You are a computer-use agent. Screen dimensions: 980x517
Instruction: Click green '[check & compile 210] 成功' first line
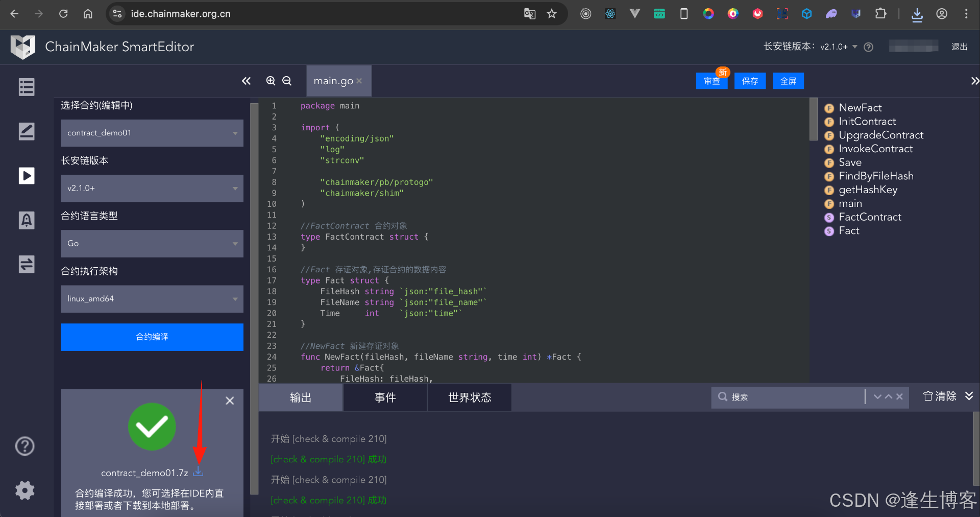(x=329, y=459)
